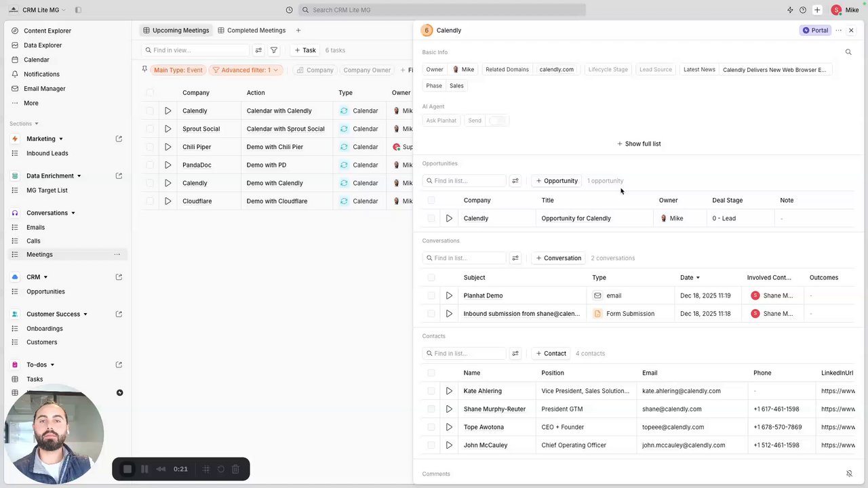The height and width of the screenshot is (488, 868).
Task: Open list settings icon in Conversations section
Action: point(515,258)
